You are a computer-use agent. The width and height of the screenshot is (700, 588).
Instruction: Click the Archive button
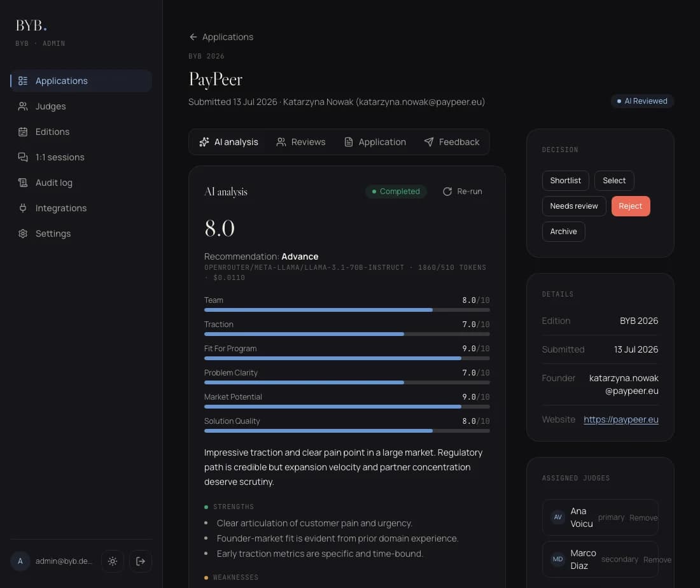pos(563,232)
